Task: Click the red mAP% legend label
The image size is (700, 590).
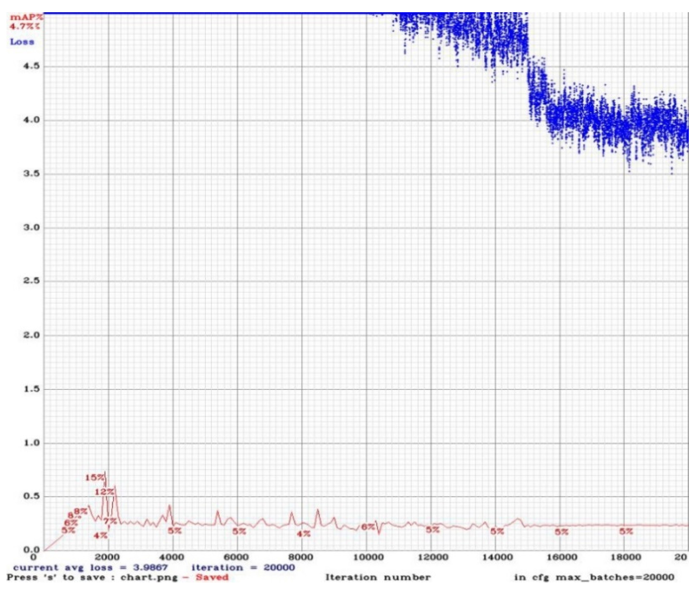Action: (26, 17)
